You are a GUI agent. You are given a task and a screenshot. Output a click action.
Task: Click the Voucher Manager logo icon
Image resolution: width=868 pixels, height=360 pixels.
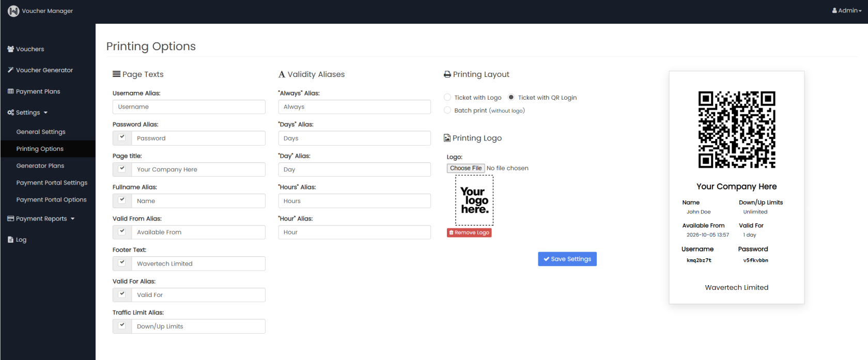pyautogui.click(x=13, y=11)
